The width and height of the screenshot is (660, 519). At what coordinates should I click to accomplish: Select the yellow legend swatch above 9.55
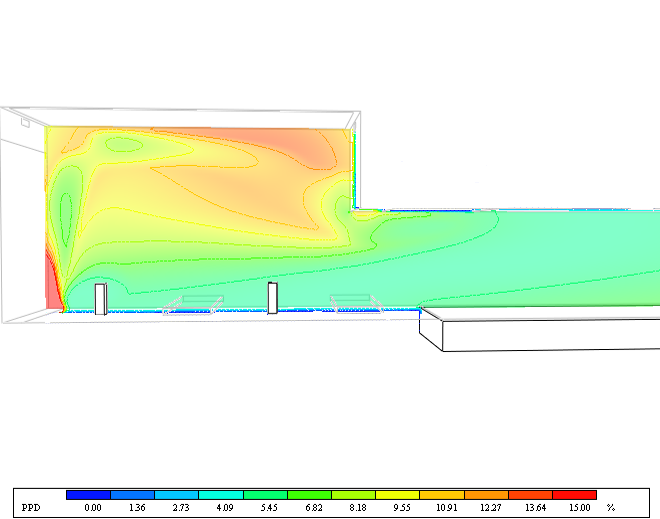398,495
